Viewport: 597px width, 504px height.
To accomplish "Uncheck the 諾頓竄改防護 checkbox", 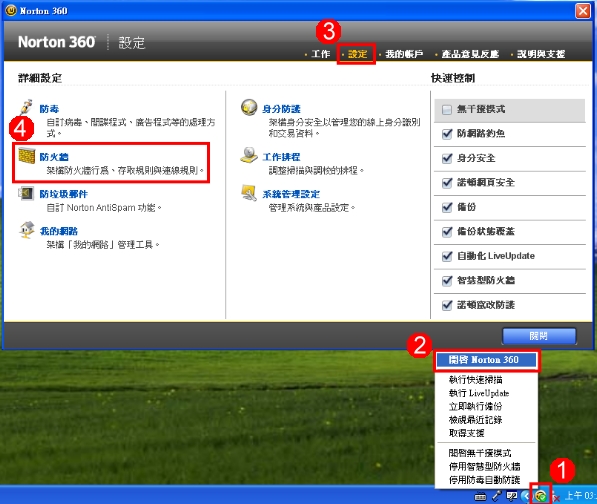I will [447, 305].
